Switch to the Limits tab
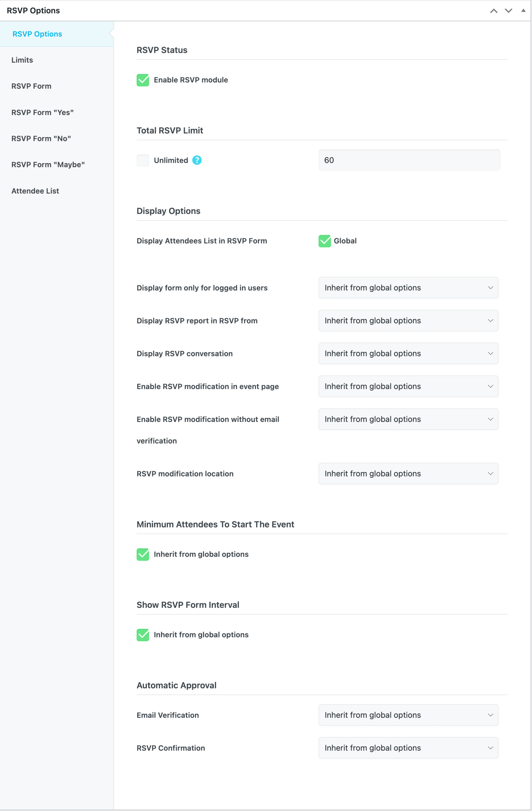This screenshot has width=532, height=811. [x=22, y=60]
